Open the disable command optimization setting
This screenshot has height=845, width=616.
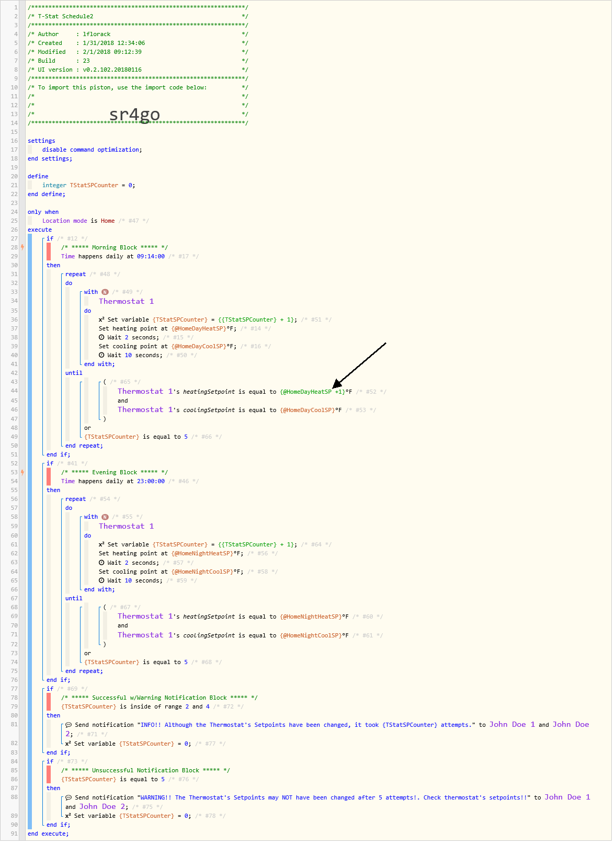(x=92, y=150)
